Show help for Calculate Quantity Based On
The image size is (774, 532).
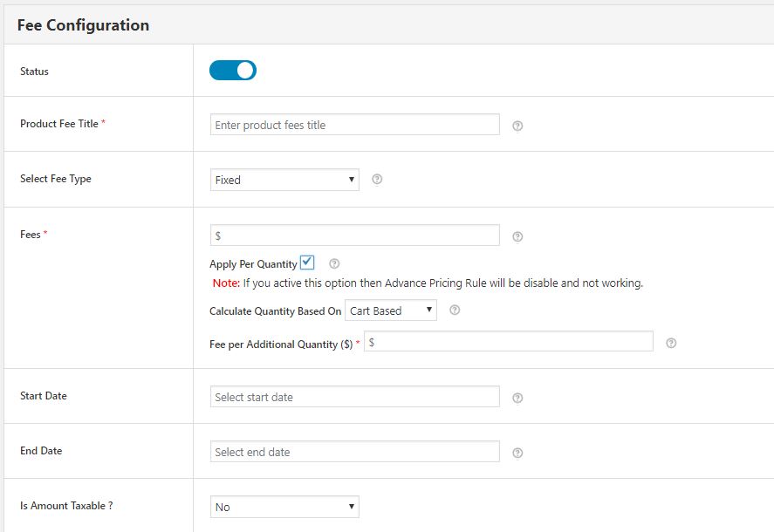pyautogui.click(x=455, y=310)
